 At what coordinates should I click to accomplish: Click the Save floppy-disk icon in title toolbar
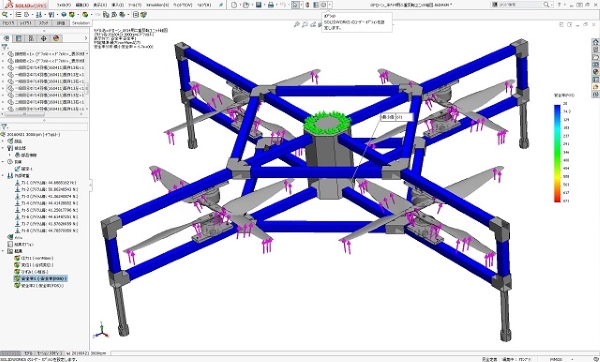coord(259,5)
